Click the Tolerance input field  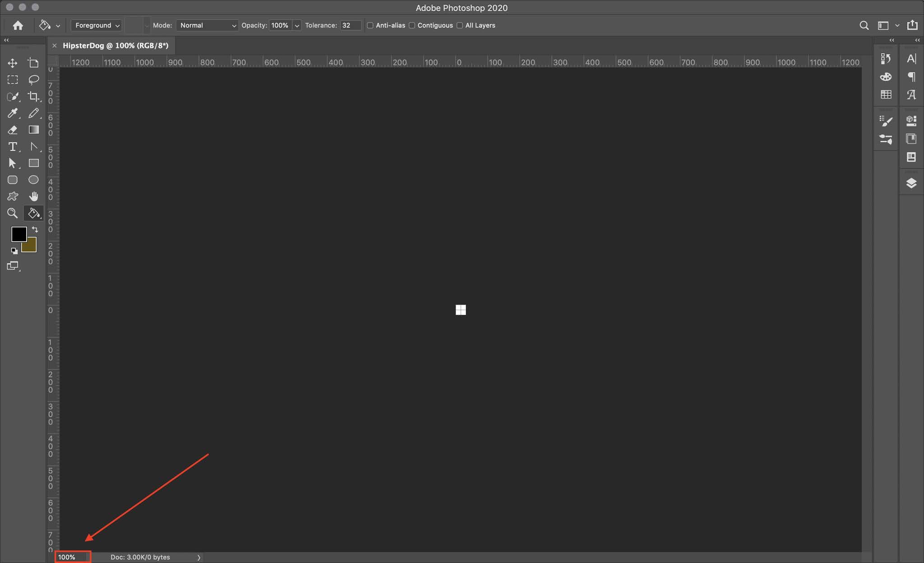click(x=350, y=25)
